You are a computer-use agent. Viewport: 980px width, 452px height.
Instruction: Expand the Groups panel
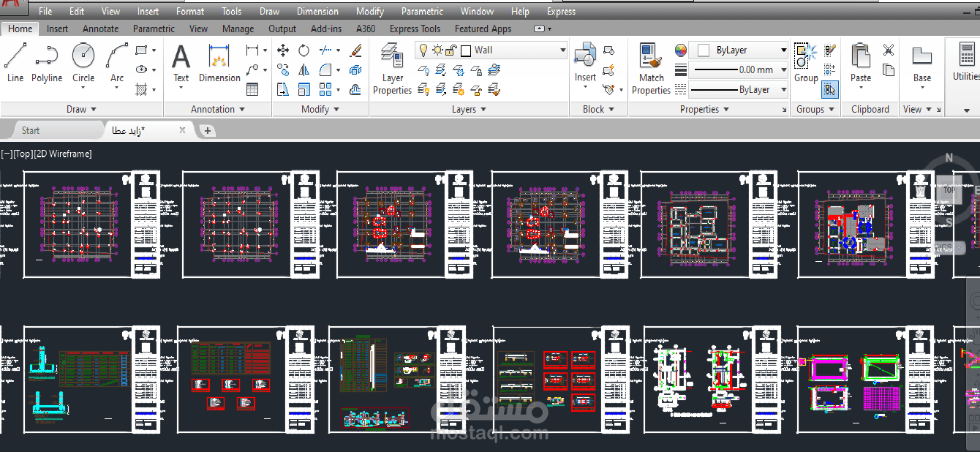(x=815, y=109)
